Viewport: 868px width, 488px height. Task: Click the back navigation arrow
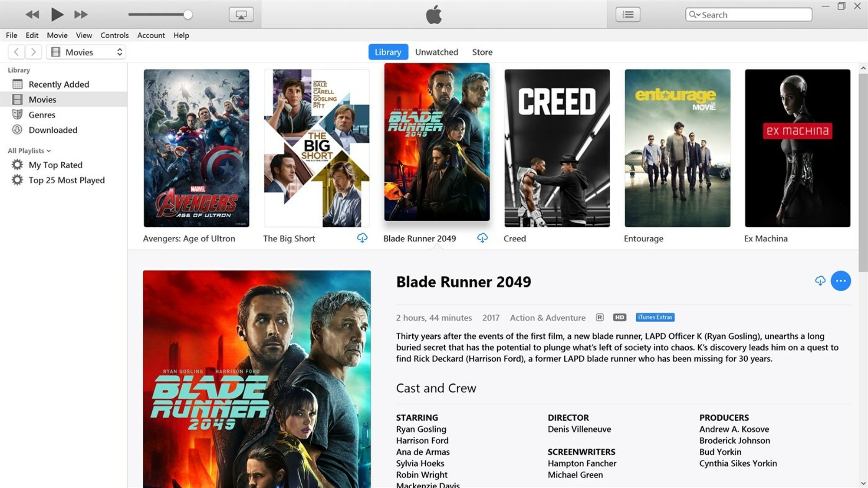tap(16, 51)
